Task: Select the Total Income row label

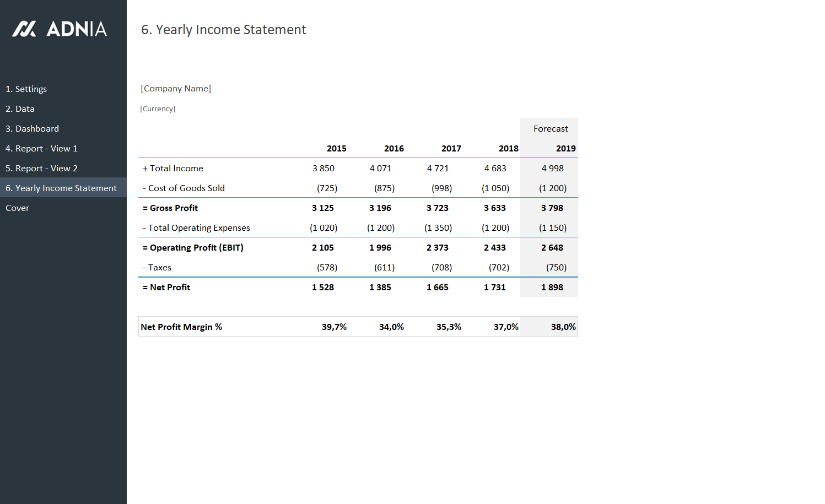Action: point(173,168)
